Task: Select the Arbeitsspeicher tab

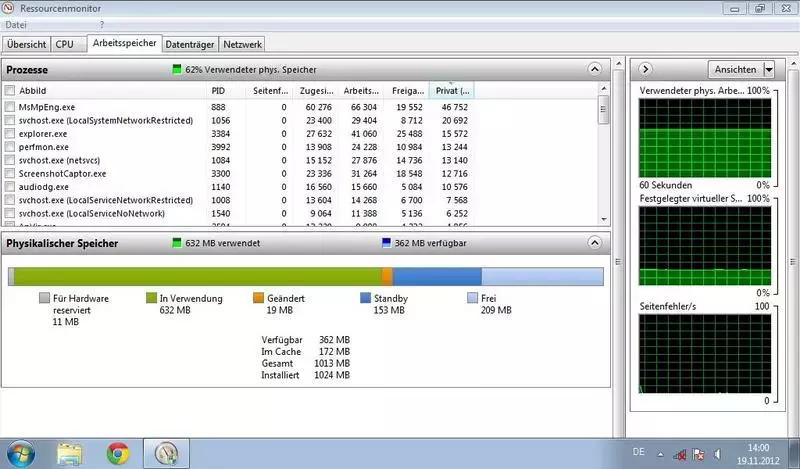Action: (124, 43)
